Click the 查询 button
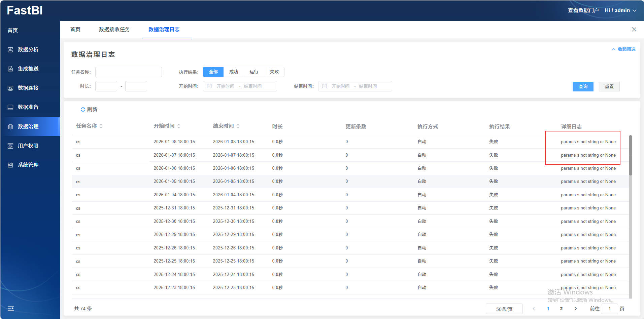Viewport: 644px width, 319px height. point(583,87)
